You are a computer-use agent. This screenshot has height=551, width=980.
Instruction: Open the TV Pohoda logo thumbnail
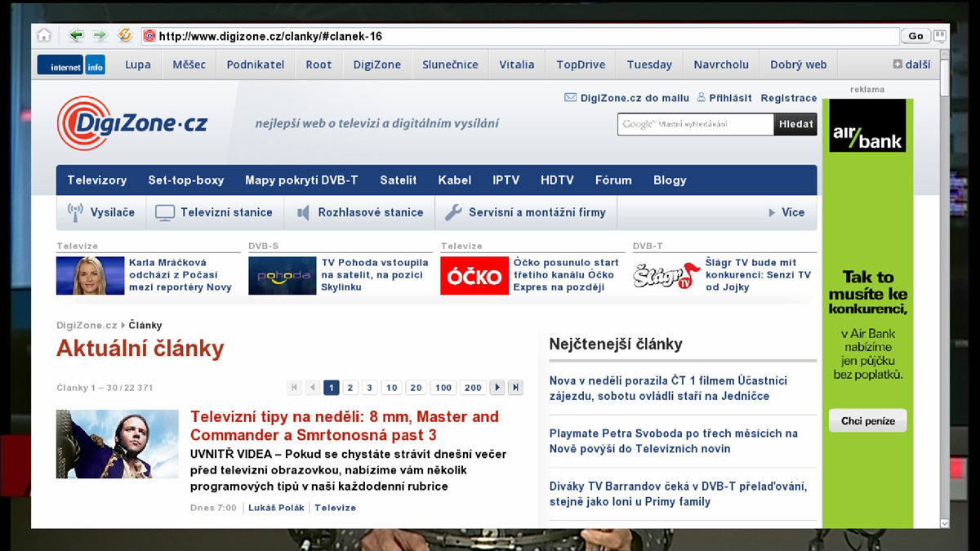282,276
